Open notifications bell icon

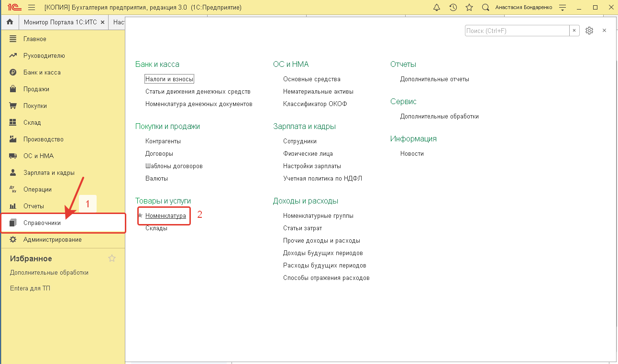click(x=436, y=8)
